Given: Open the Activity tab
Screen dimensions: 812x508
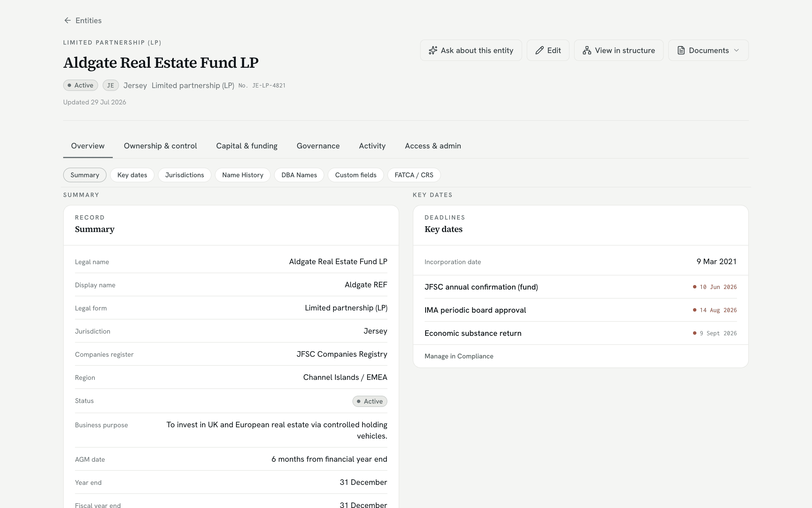Looking at the screenshot, I should (x=372, y=146).
